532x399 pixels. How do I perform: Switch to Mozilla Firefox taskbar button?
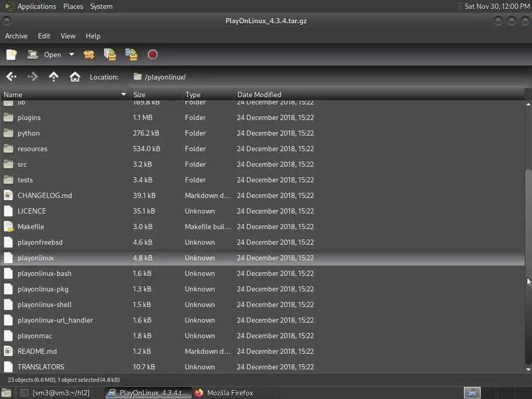click(x=224, y=393)
